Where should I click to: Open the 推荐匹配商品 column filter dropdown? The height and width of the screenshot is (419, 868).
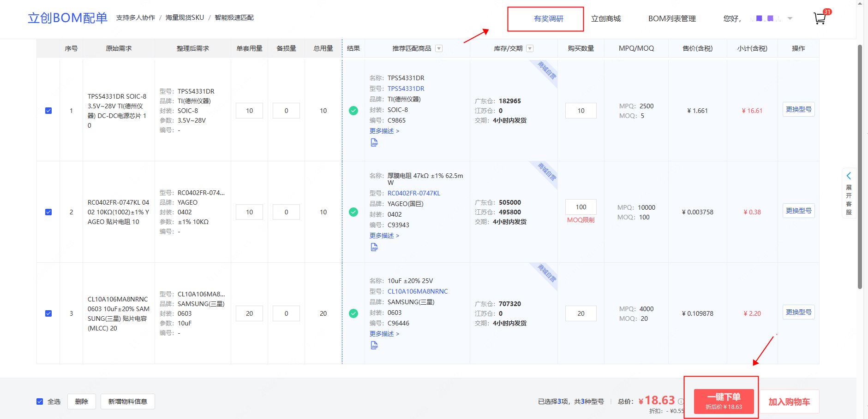tap(439, 48)
